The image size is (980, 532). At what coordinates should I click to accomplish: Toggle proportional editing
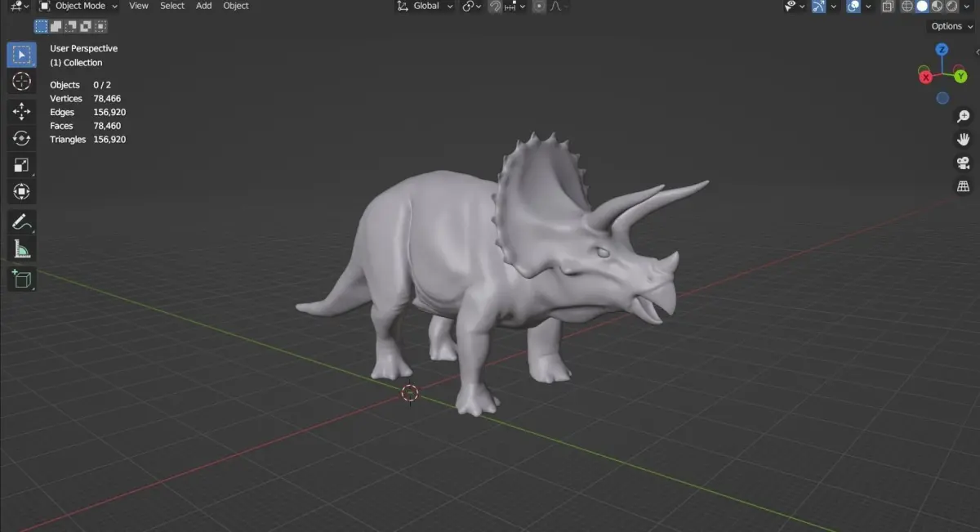[x=539, y=6]
